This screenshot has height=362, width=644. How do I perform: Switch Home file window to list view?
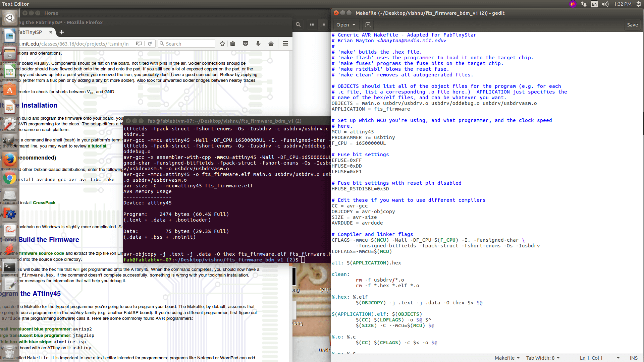coord(312,24)
